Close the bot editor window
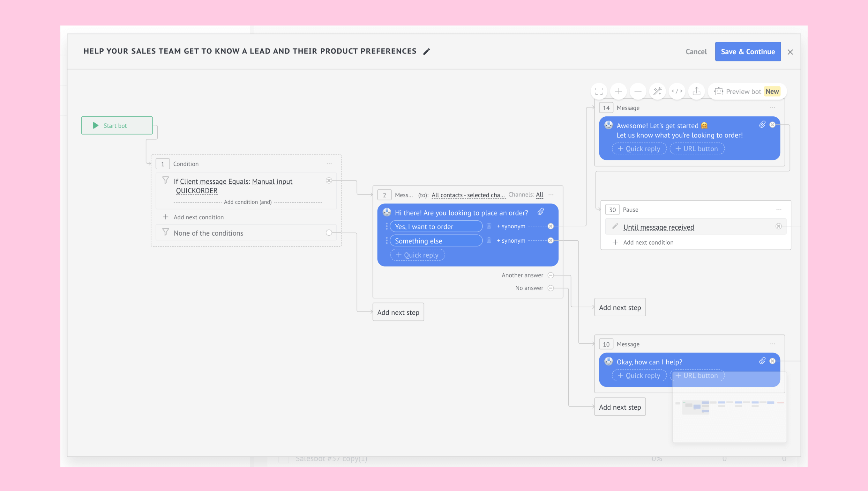This screenshot has height=491, width=868. tap(790, 52)
